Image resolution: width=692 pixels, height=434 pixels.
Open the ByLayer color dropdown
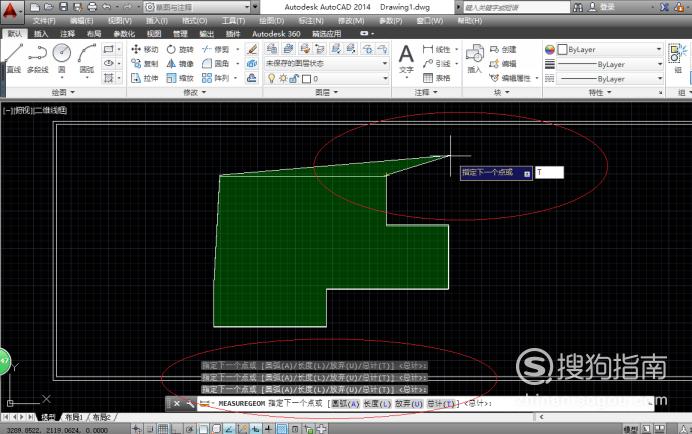610,49
